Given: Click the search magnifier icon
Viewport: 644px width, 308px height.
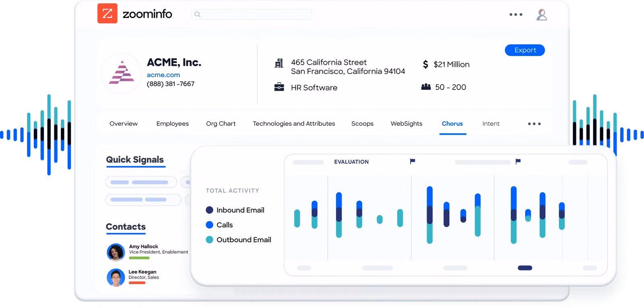Looking at the screenshot, I should pyautogui.click(x=197, y=15).
